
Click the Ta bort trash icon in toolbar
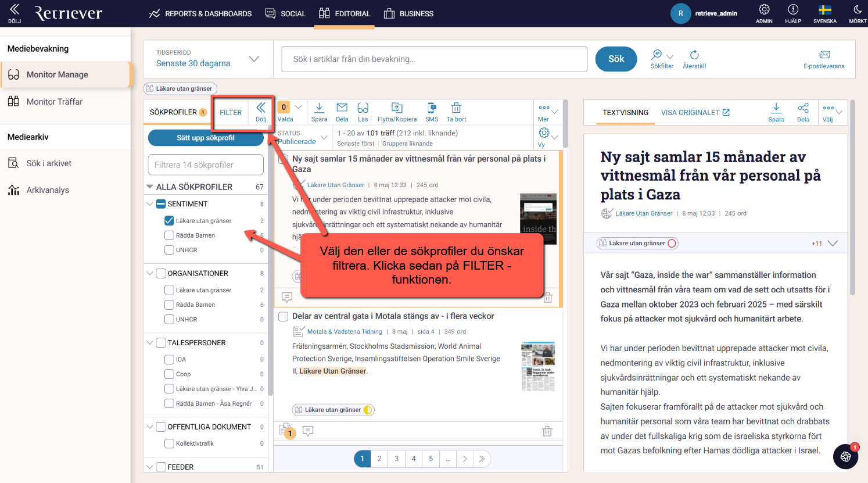457,112
